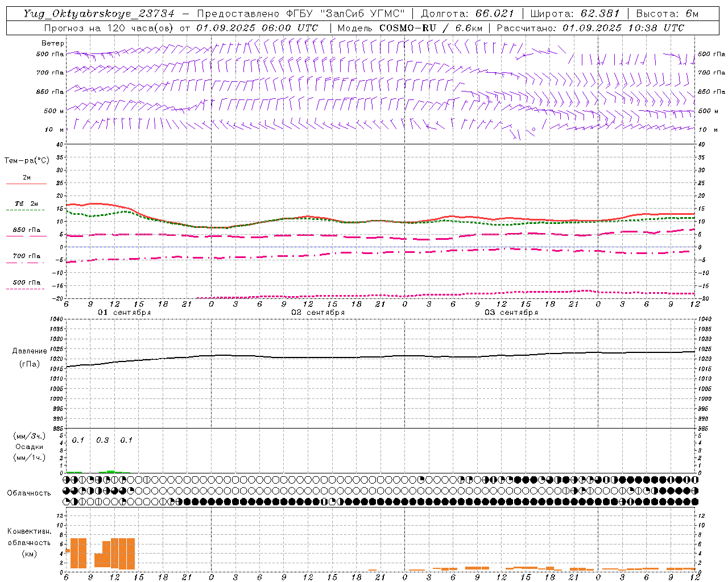This screenshot has width=728, height=582.
Task: Click the 01 сентября date label
Action: [x=125, y=313]
